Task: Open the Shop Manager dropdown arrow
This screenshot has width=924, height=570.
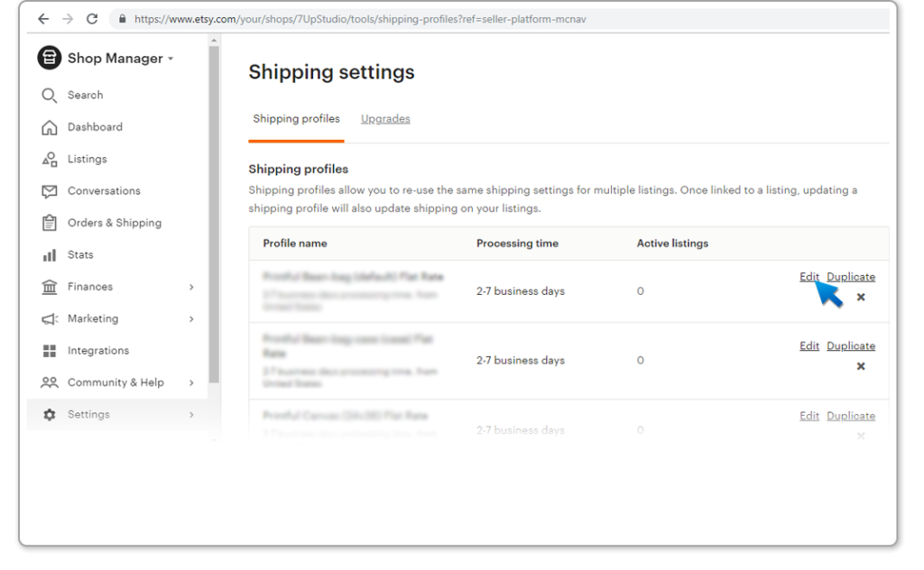Action: [171, 59]
